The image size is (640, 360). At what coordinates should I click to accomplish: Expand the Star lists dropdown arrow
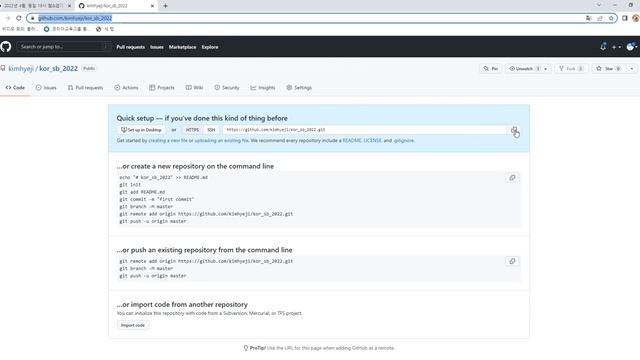tap(632, 69)
